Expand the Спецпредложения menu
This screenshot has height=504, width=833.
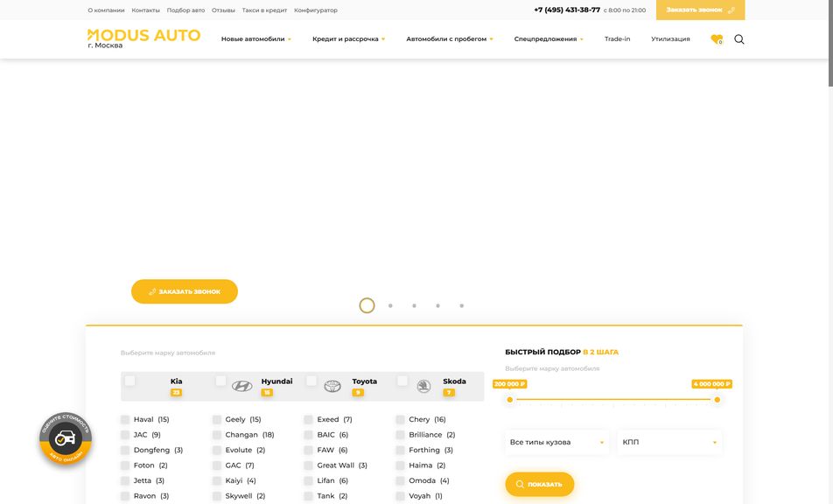tap(549, 38)
